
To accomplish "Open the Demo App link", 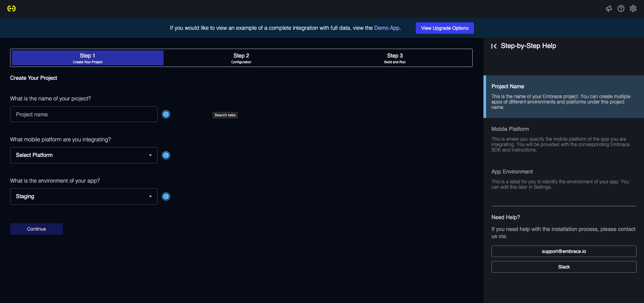I will (387, 28).
